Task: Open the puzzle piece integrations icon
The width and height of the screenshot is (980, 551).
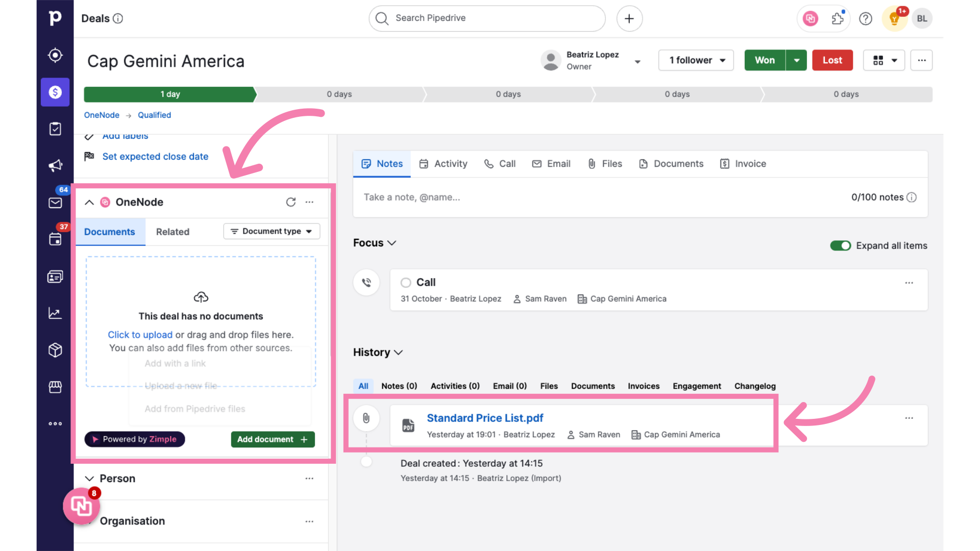Action: tap(838, 18)
